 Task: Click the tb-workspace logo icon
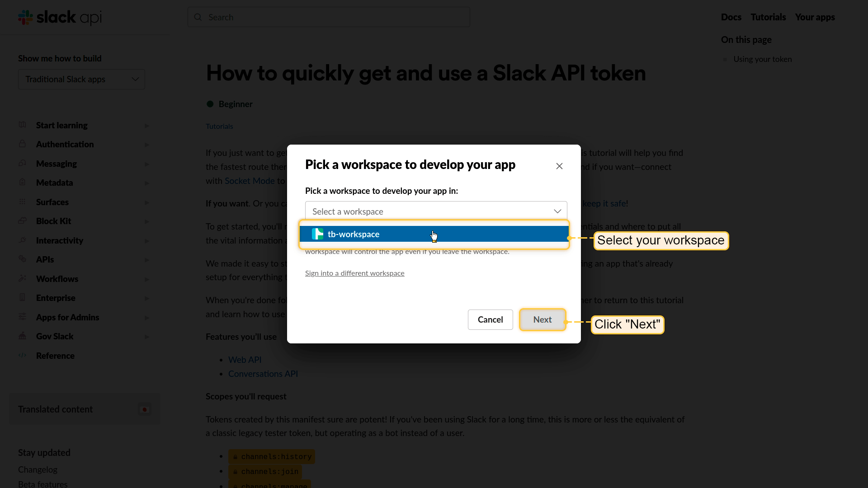point(317,234)
